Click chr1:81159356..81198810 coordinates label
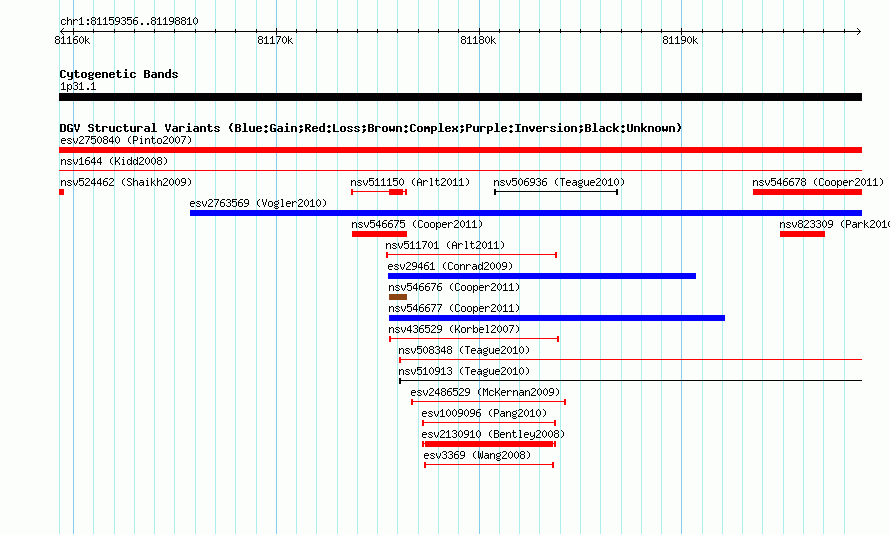 [x=129, y=22]
